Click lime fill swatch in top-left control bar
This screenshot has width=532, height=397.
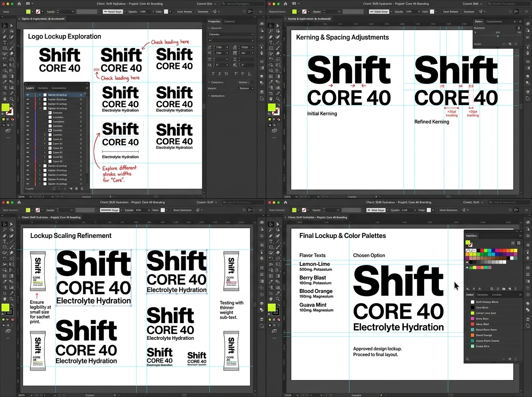[x=28, y=12]
